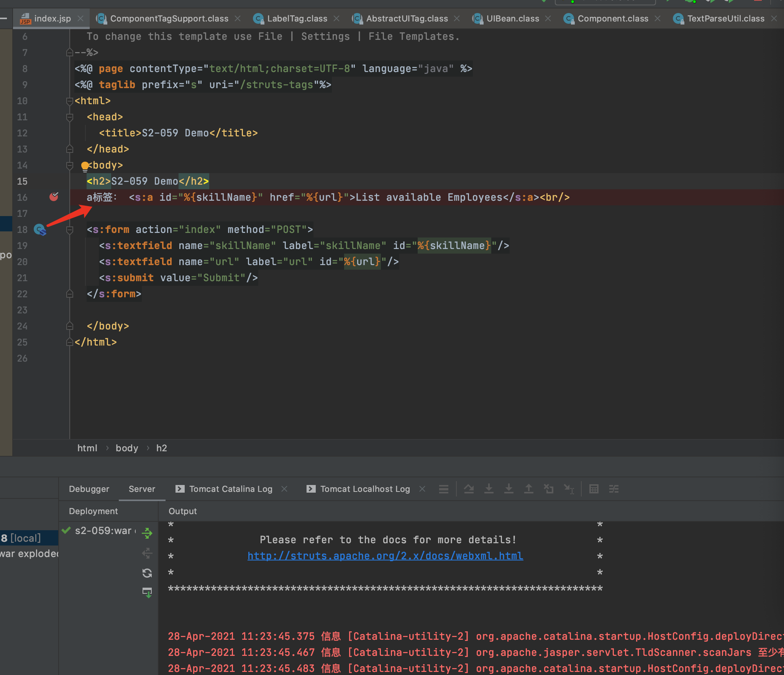
Task: Switch to the AbstractUITag.class tab
Action: coord(407,18)
